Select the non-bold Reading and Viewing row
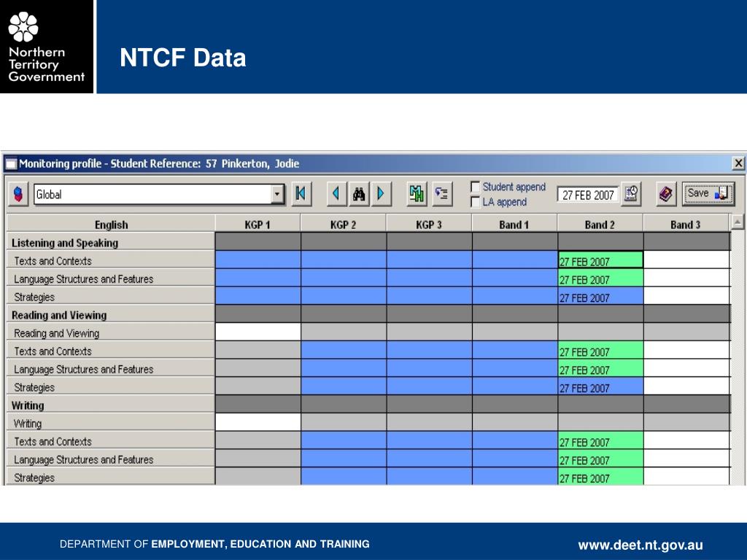The width and height of the screenshot is (747, 560). click(x=111, y=332)
